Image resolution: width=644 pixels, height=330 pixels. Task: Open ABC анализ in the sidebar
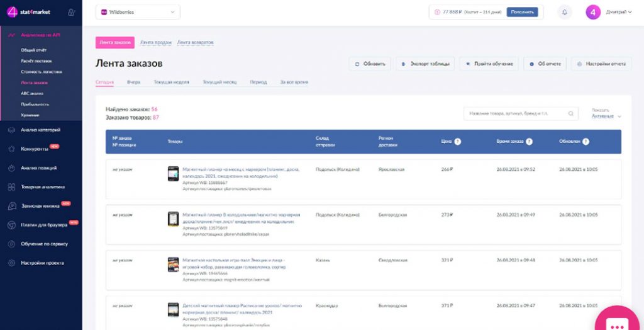point(31,93)
